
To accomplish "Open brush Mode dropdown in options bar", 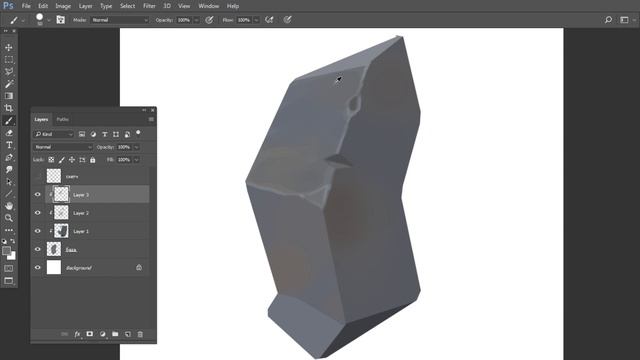I will tap(120, 20).
